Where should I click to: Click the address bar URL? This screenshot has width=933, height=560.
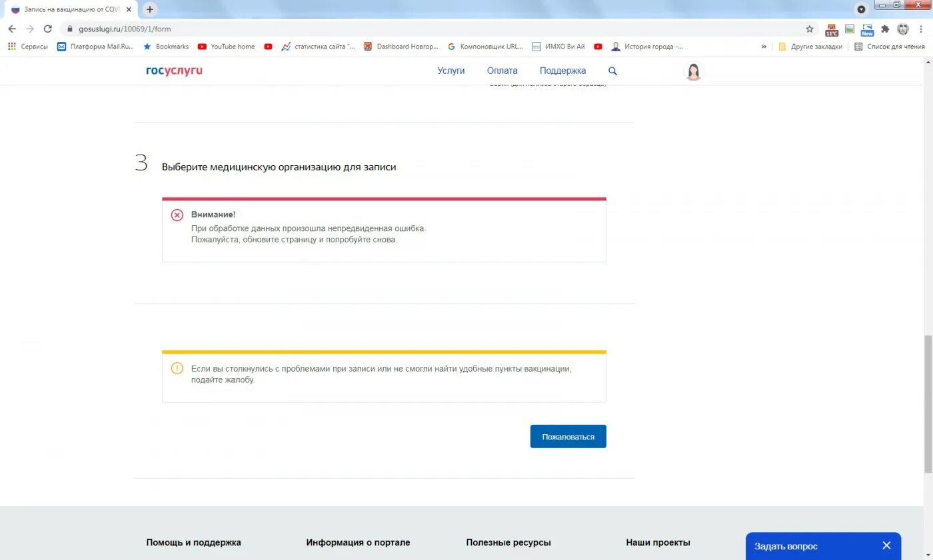coord(125,29)
